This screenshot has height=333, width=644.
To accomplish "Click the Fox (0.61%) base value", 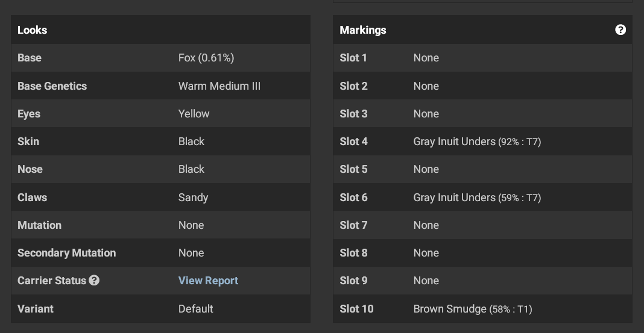I will tap(206, 58).
